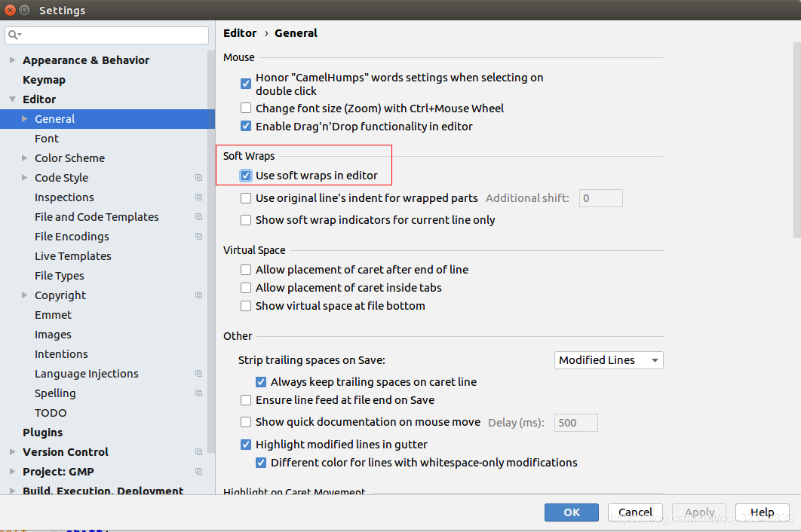
Task: Click the project-level icon beside Copyright
Action: 198,295
